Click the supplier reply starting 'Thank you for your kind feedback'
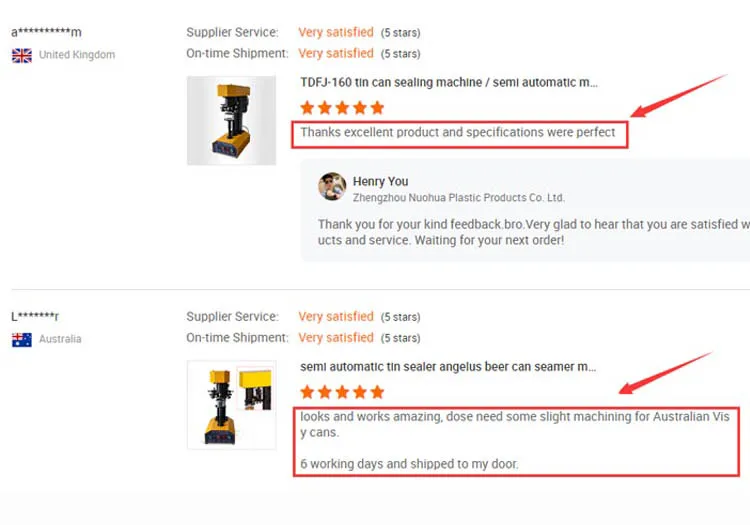The image size is (750, 525). (534, 232)
